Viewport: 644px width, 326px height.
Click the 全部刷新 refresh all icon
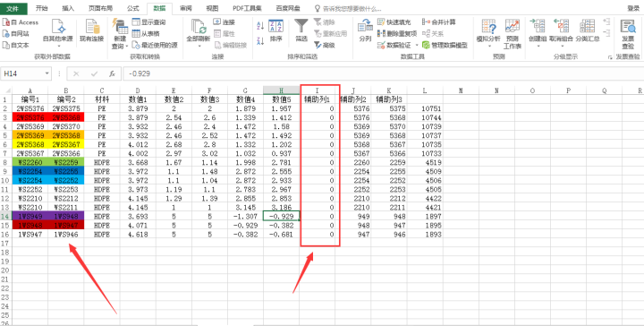(x=199, y=26)
